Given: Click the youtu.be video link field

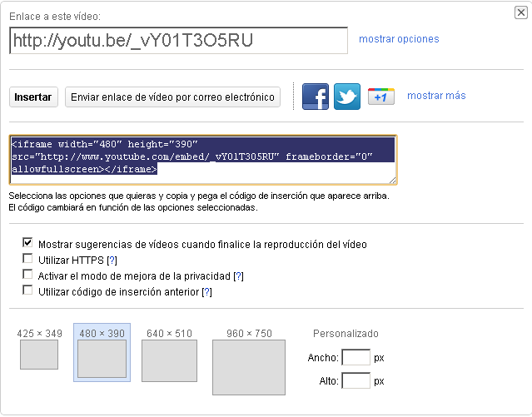Looking at the screenshot, I should pyautogui.click(x=178, y=41).
